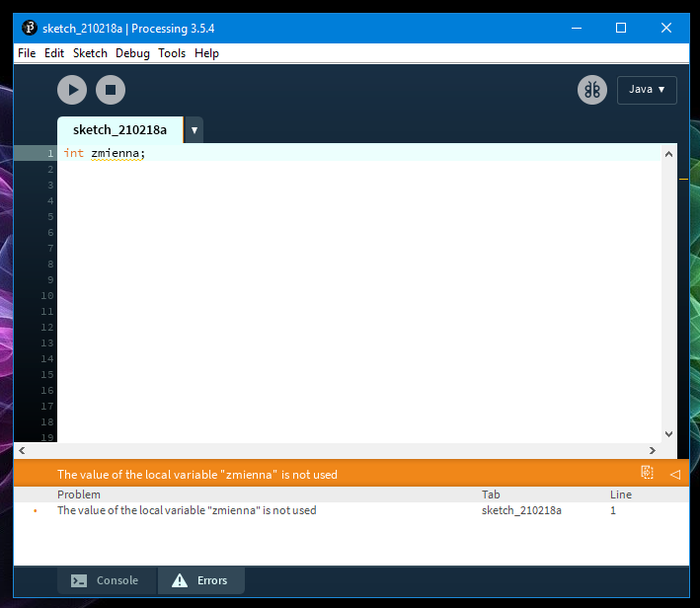Minimize the Processing window
The height and width of the screenshot is (608, 700).
pos(577,28)
